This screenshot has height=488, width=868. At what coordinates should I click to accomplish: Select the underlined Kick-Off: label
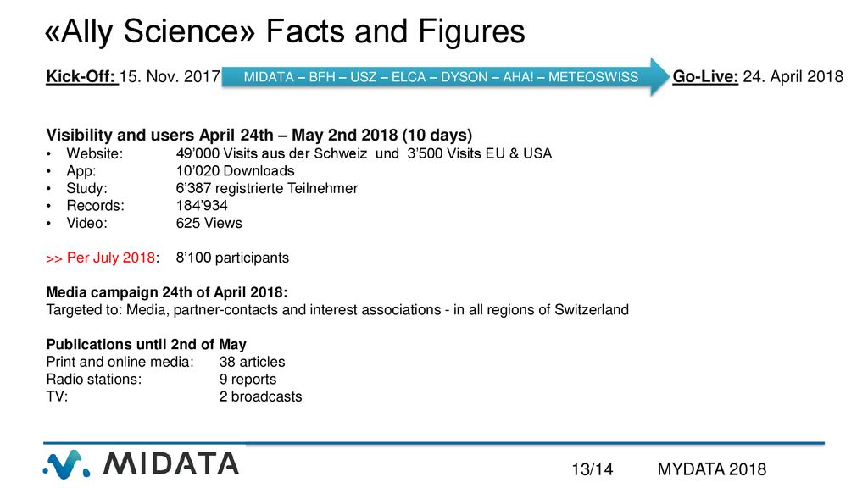coord(82,76)
